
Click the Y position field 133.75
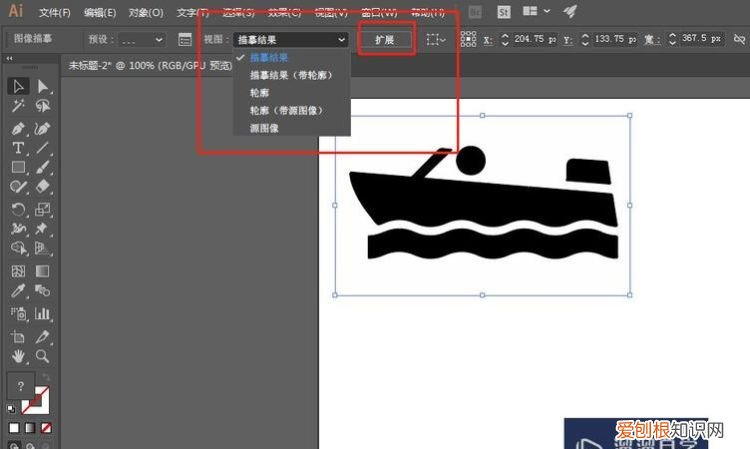point(615,39)
